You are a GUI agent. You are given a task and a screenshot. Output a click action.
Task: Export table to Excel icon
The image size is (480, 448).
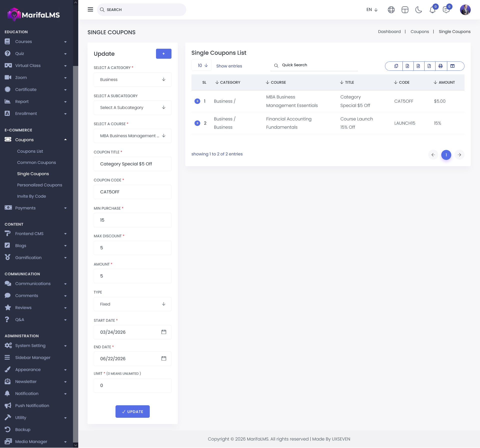point(407,66)
